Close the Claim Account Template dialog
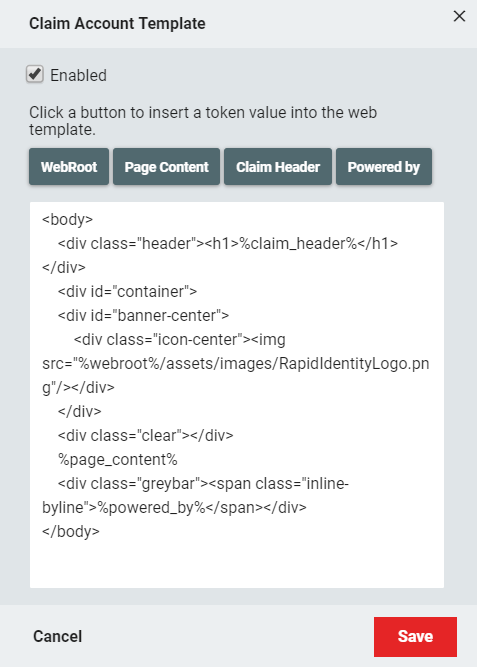The height and width of the screenshot is (667, 477). (459, 16)
